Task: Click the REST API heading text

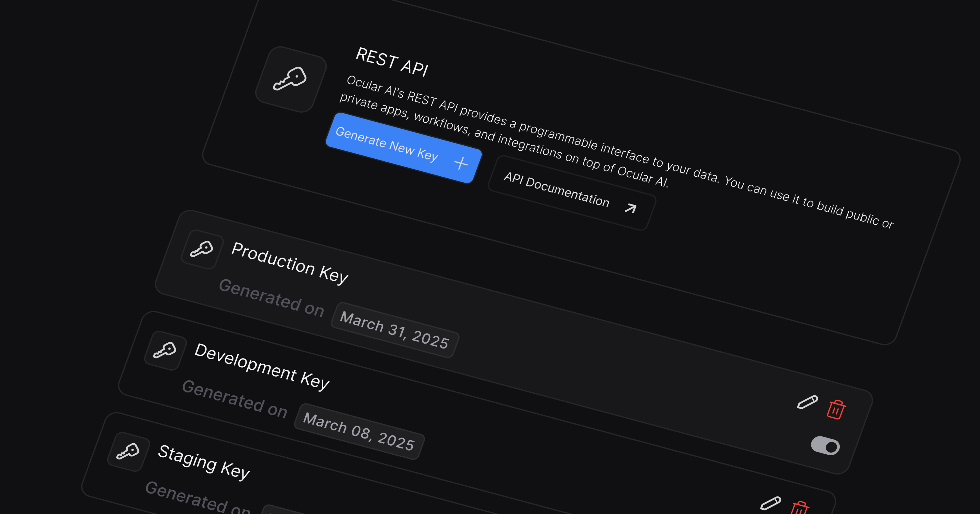Action: pyautogui.click(x=391, y=62)
